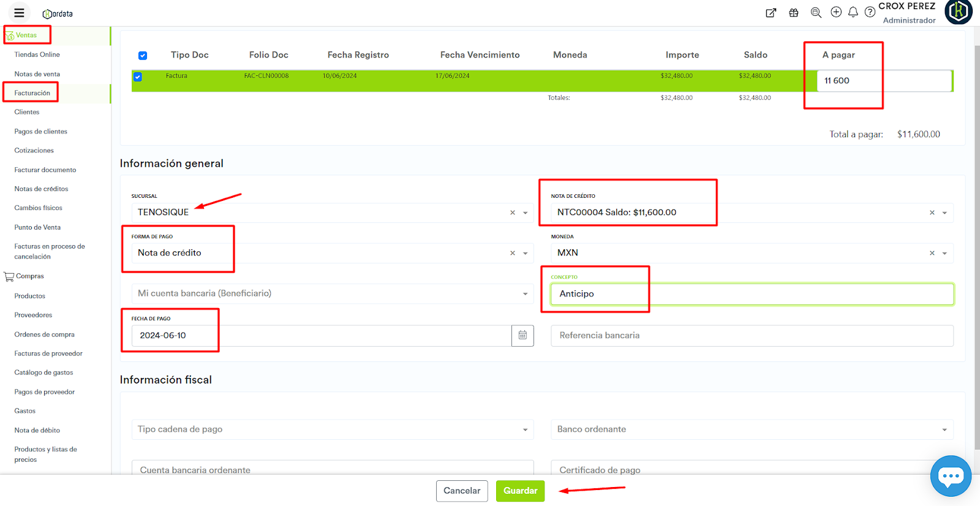This screenshot has width=980, height=506.
Task: Open the hamburger menu
Action: point(19,13)
